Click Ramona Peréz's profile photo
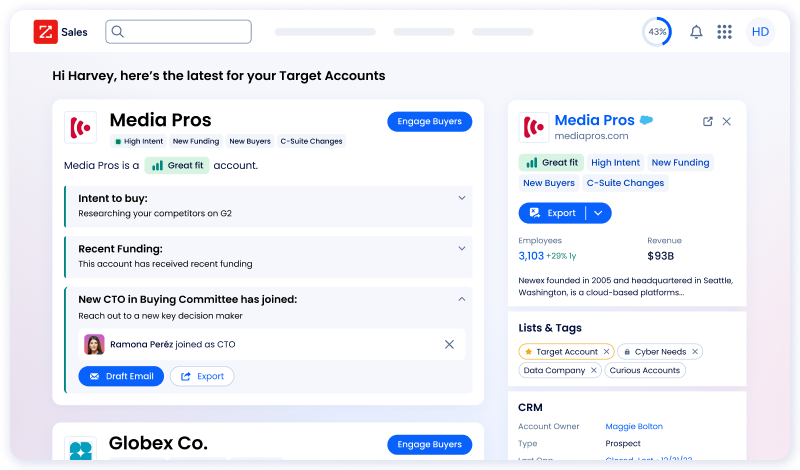Screen dimensions: 800x470 [x=94, y=344]
